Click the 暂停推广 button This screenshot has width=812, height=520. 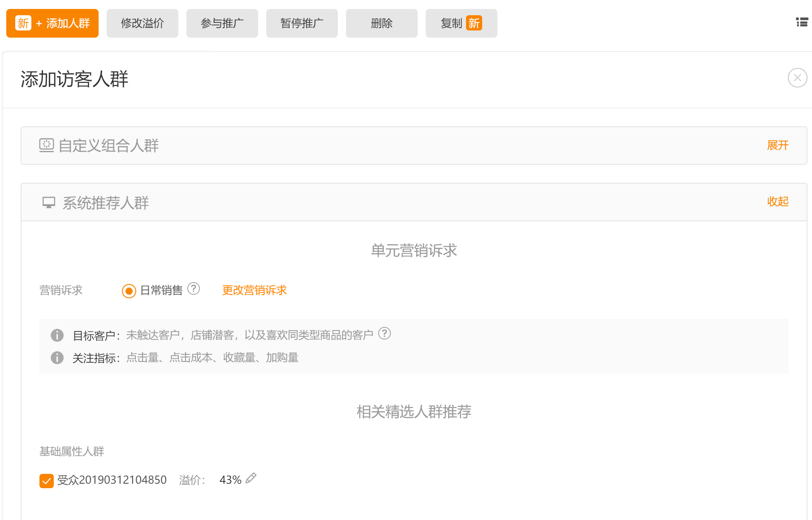pos(302,23)
